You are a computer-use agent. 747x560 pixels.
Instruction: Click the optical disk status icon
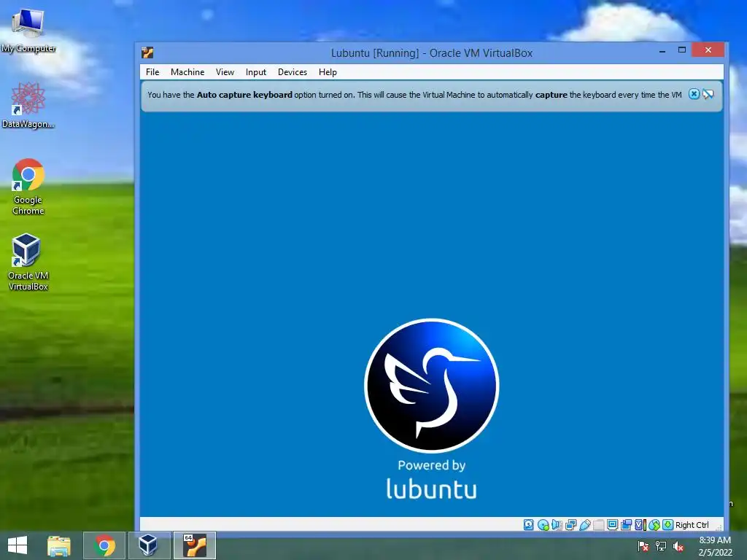(543, 525)
